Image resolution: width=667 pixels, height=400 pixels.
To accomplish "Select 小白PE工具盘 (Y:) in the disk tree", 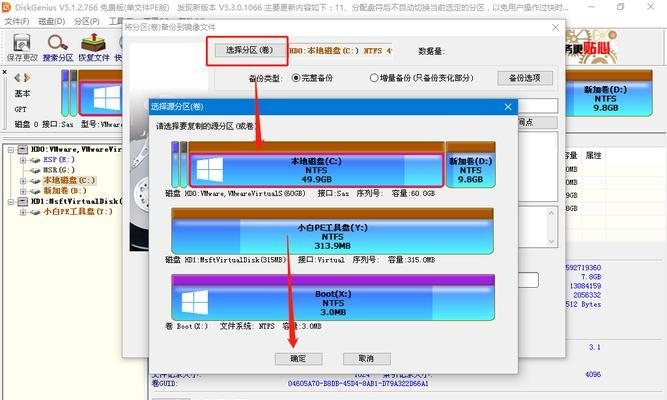I will pyautogui.click(x=78, y=211).
